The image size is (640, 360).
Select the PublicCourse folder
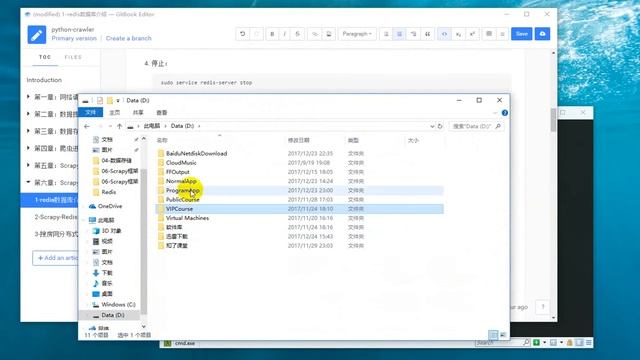pyautogui.click(x=182, y=200)
